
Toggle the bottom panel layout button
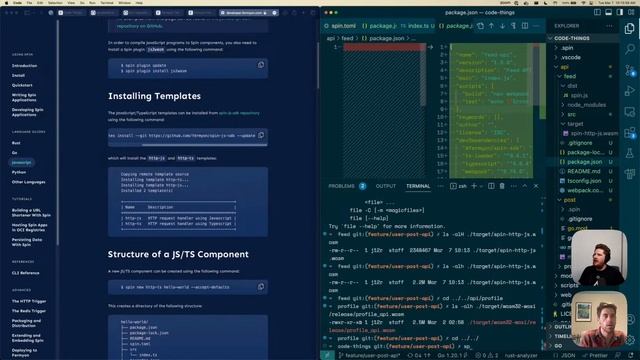click(x=609, y=12)
